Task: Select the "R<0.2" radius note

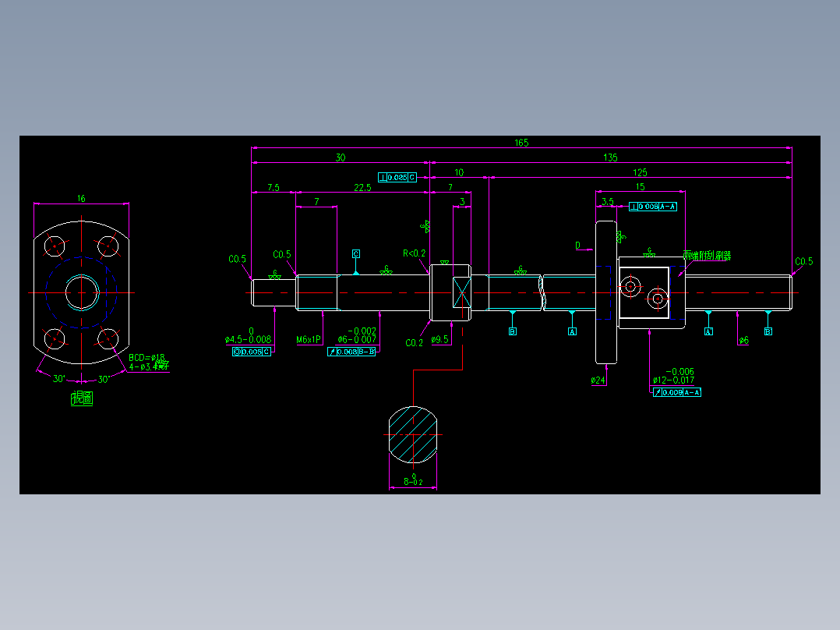Action: (414, 253)
